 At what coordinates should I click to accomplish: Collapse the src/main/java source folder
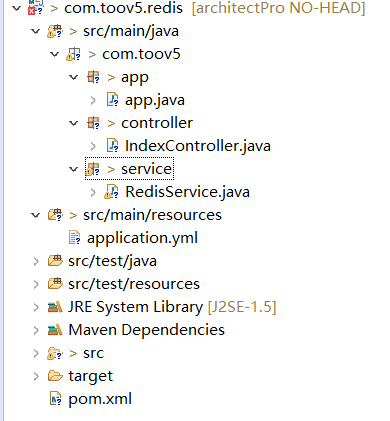35,31
